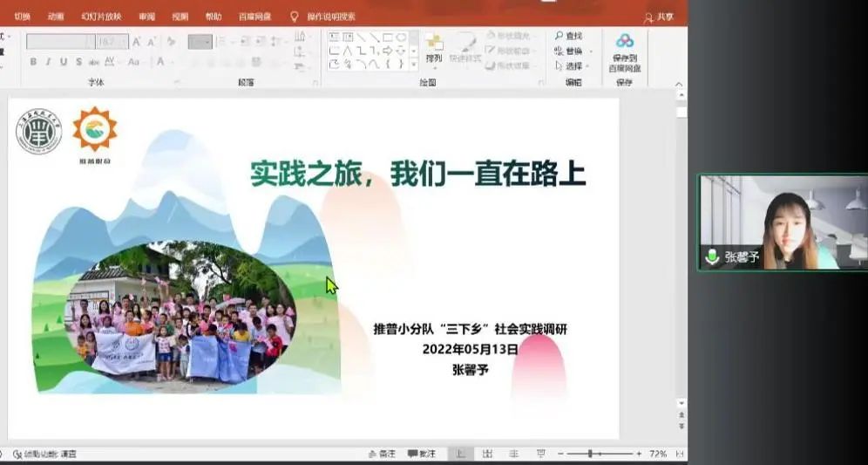
Task: Toggle text Shadow (S) formatting
Action: [78, 62]
